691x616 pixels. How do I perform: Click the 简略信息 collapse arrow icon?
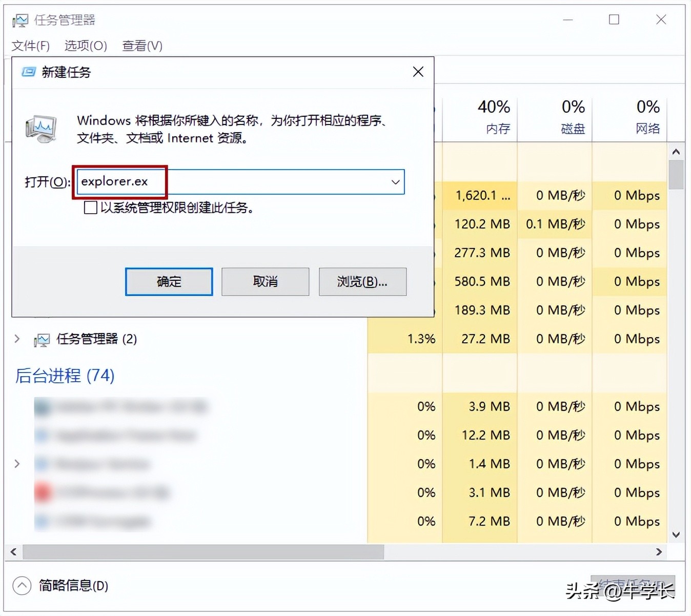click(x=22, y=585)
